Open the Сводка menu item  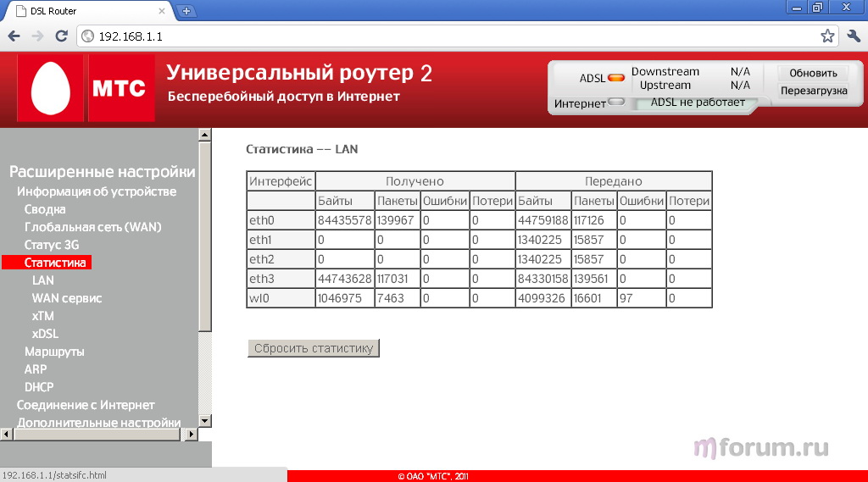pos(45,209)
